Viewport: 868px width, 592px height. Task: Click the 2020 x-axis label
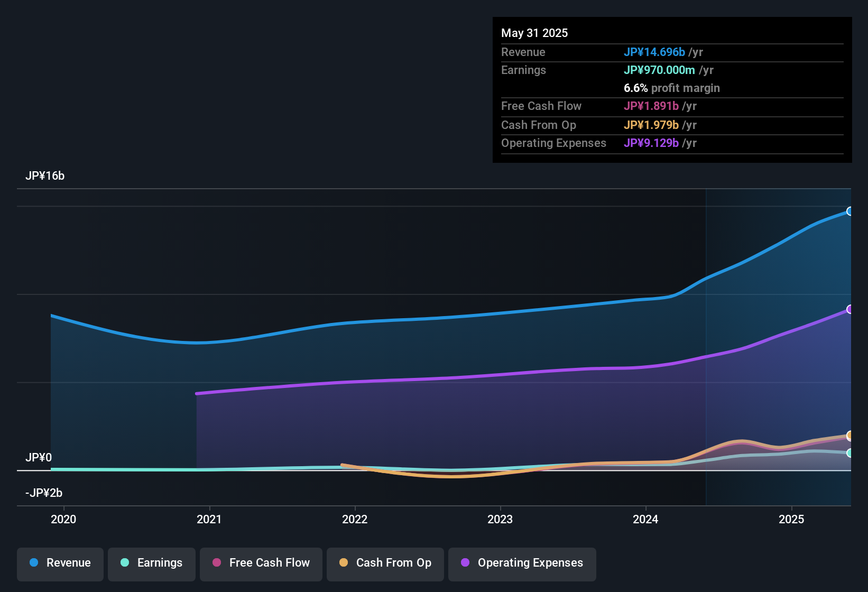(x=63, y=520)
